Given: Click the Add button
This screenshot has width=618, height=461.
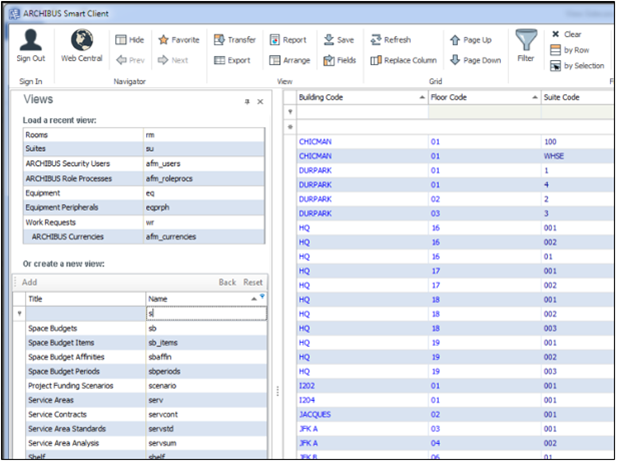Looking at the screenshot, I should (x=30, y=282).
